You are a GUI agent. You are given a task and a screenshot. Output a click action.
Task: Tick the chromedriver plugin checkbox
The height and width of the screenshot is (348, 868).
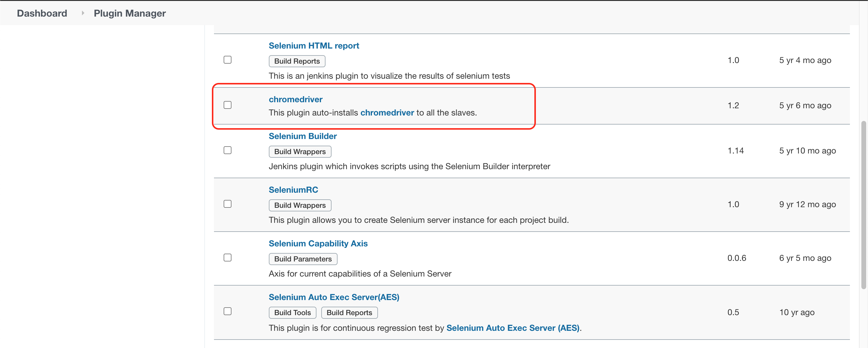click(228, 105)
